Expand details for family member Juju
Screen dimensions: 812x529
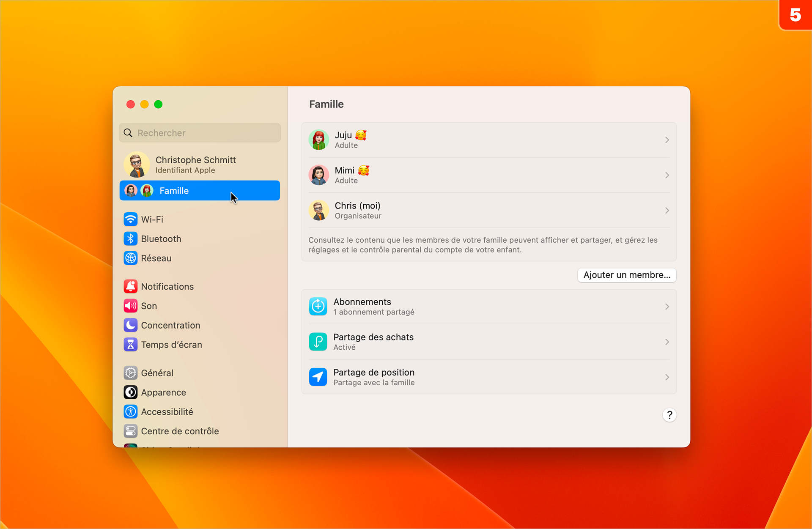667,140
